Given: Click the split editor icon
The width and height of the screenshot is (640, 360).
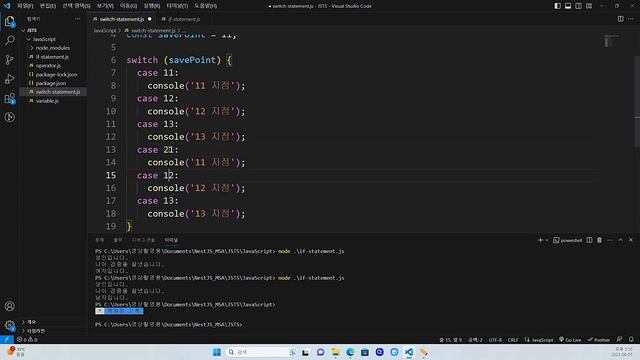Looking at the screenshot, I should pos(620,19).
